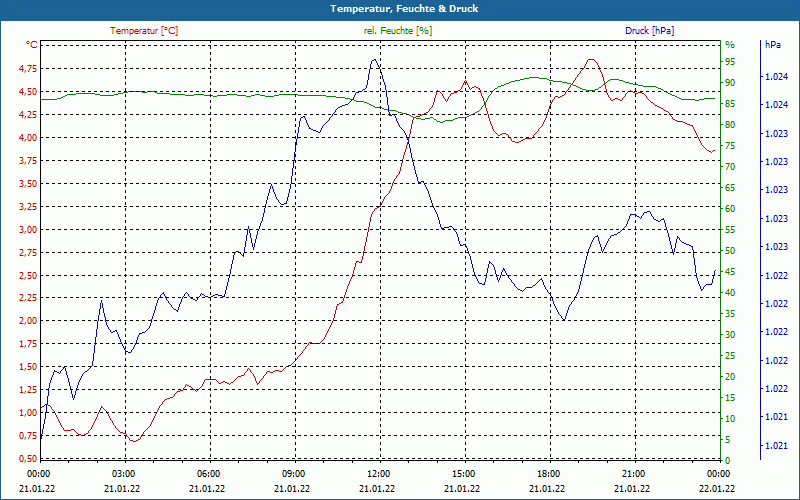Click the '09:00' time axis label
This screenshot has height=500, width=800.
pos(292,473)
